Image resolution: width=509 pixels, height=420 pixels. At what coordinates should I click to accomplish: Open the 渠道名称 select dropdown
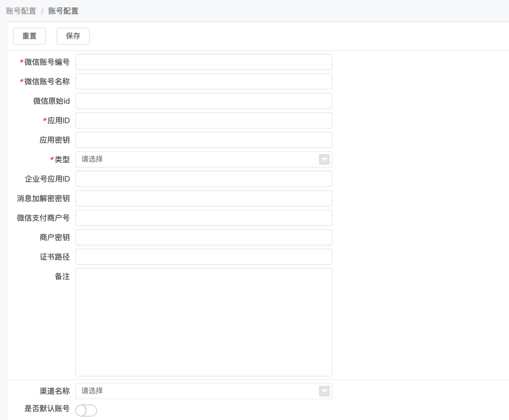pos(204,391)
